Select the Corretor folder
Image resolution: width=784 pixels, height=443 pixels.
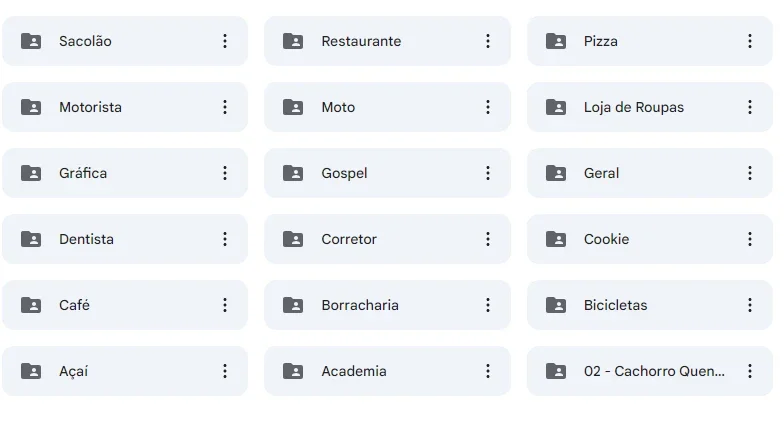pos(388,239)
